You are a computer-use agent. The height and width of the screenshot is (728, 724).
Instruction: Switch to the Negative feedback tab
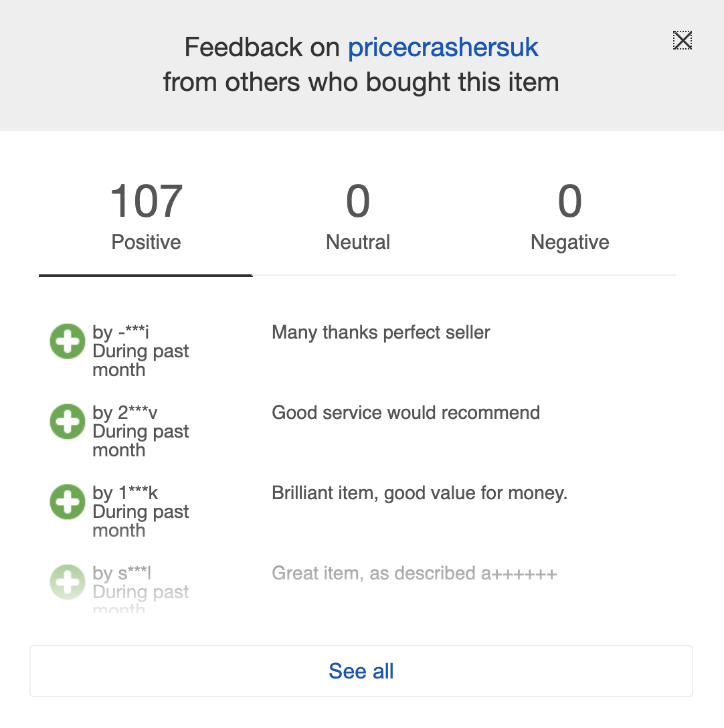point(570,217)
